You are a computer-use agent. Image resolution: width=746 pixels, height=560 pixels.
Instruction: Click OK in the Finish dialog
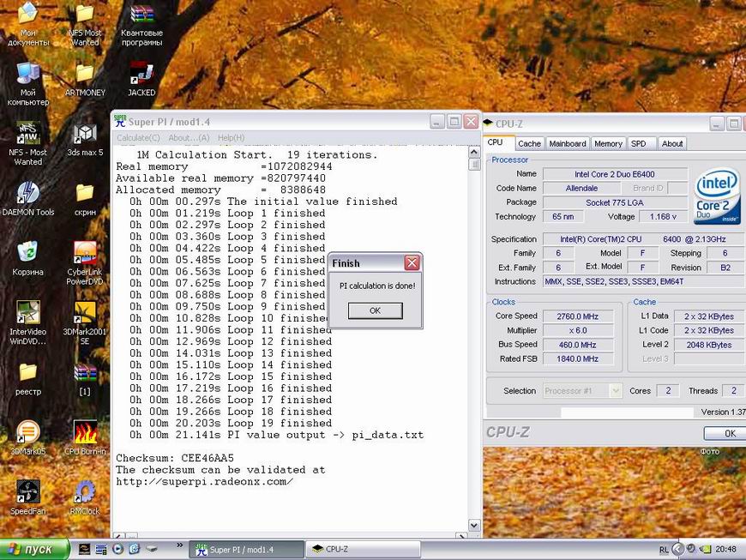pos(375,310)
